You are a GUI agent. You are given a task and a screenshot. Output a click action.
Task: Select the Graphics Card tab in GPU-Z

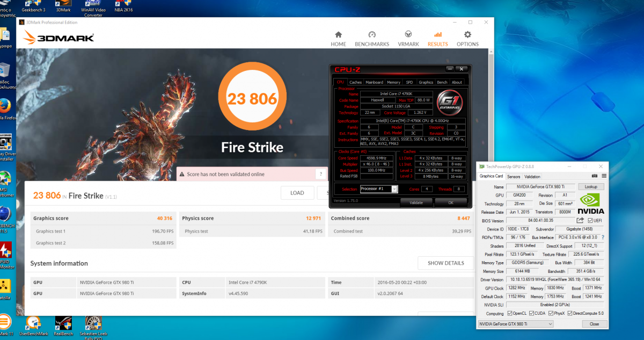[491, 176]
